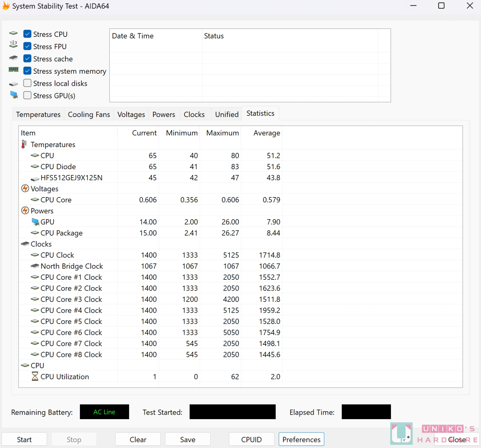Click the Item column header
This screenshot has height=448, width=481.
[68, 133]
